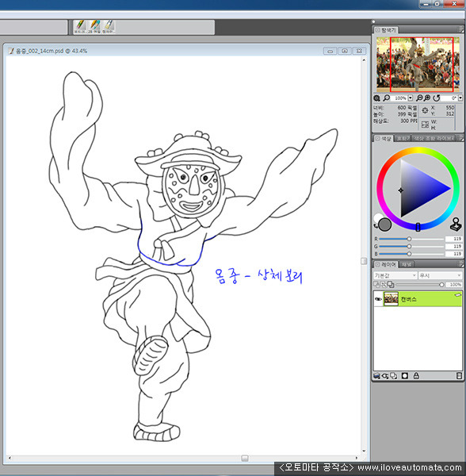Adjust the layer opacity slider

420,285
